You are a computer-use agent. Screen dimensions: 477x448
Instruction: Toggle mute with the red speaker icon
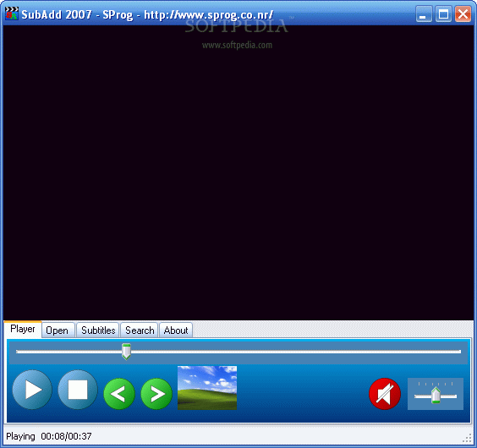click(x=385, y=394)
